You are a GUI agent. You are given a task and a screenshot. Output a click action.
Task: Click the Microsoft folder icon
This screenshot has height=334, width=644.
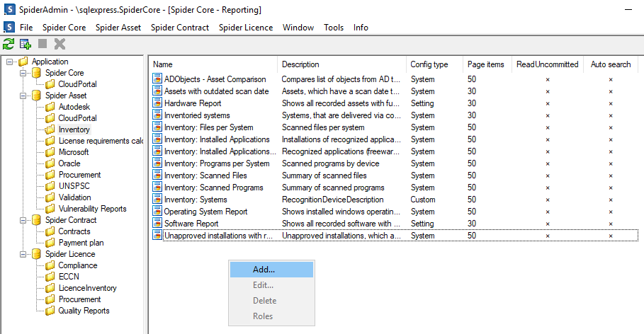click(50, 152)
